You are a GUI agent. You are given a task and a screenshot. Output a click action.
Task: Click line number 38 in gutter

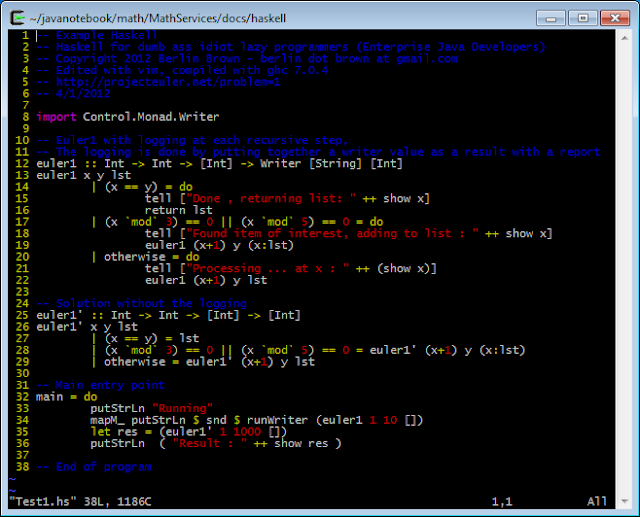(22, 467)
